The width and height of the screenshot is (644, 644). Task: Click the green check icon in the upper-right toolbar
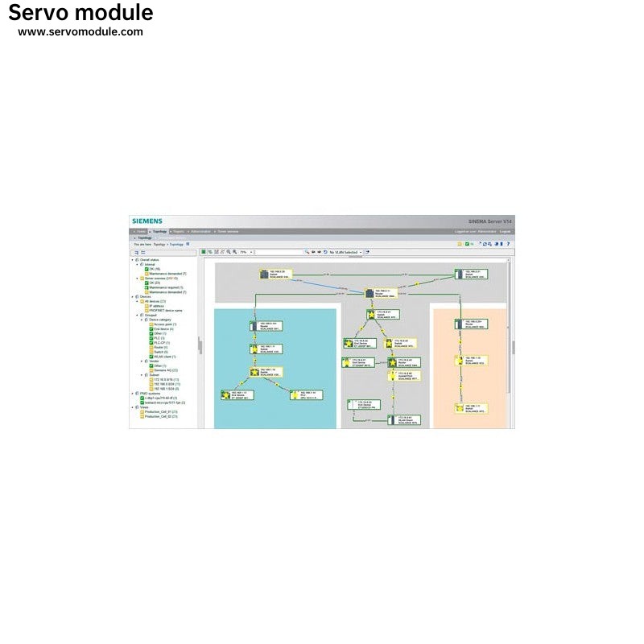click(467, 244)
